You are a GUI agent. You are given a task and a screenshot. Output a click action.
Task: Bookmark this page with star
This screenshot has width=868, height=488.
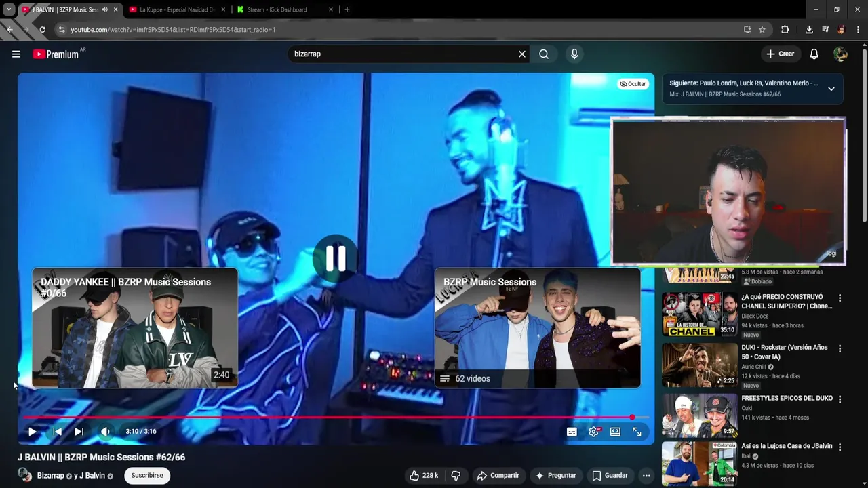coord(762,30)
